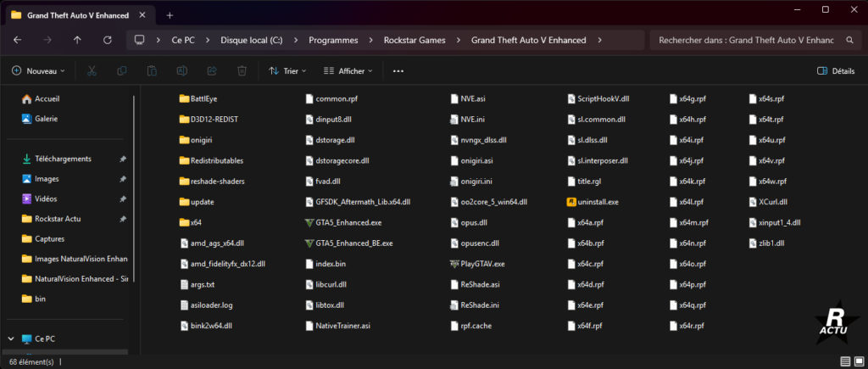The height and width of the screenshot is (369, 868).
Task: Unpin Téléchargements from quick access
Action: (122, 159)
